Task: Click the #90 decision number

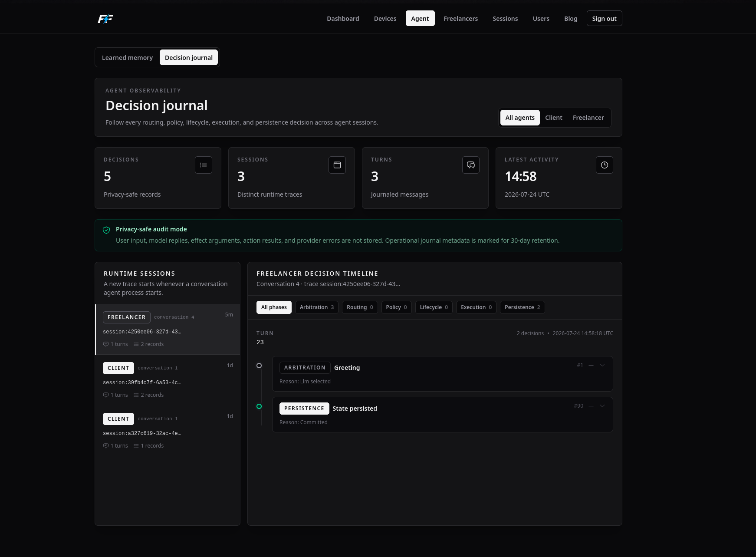Action: click(x=579, y=406)
